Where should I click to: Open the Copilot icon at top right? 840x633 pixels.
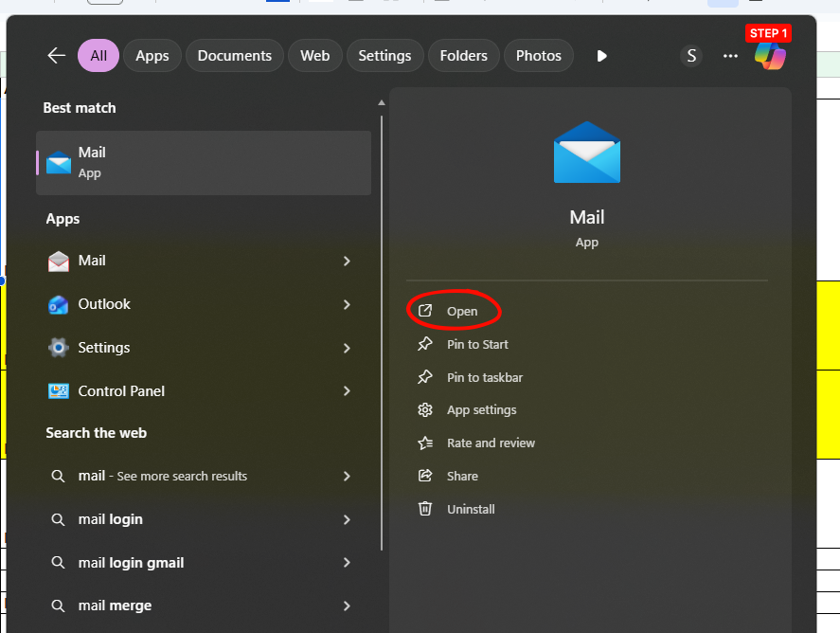point(769,56)
